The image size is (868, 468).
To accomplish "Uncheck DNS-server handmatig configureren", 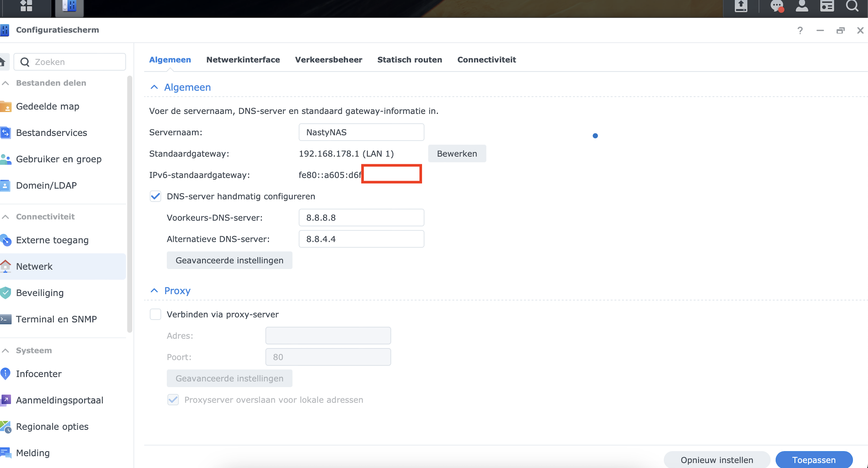I will point(155,196).
